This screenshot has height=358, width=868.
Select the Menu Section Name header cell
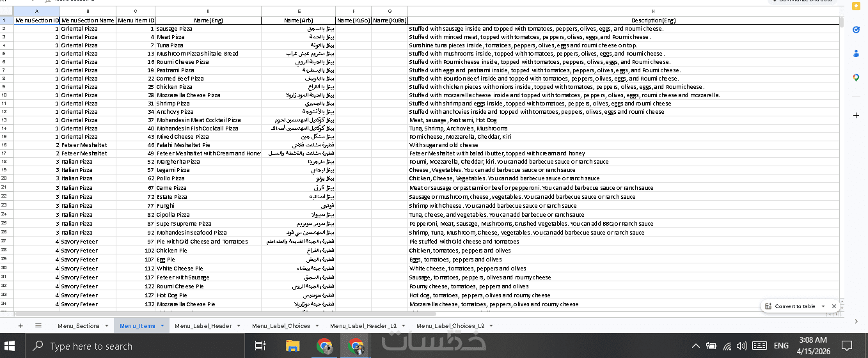click(88, 20)
